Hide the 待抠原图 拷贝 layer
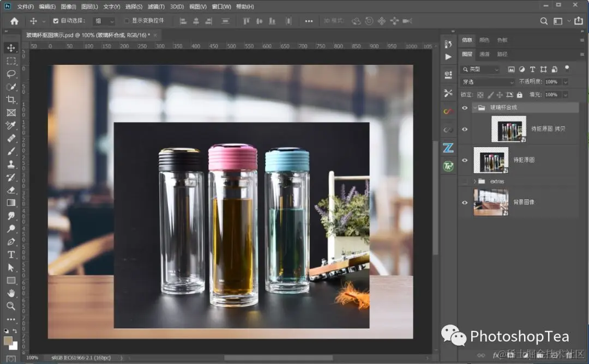Image resolution: width=589 pixels, height=364 pixels. [465, 129]
